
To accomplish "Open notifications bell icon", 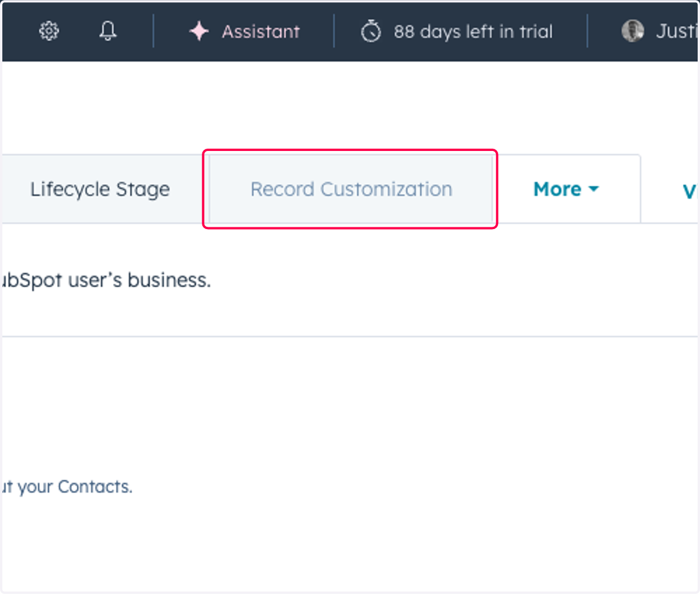I will pyautogui.click(x=108, y=31).
